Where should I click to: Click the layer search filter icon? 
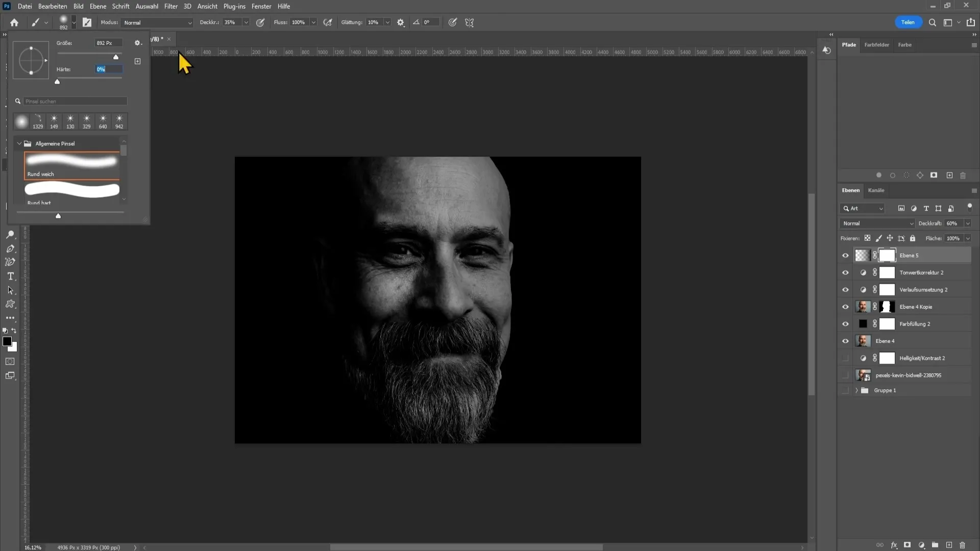coord(847,208)
